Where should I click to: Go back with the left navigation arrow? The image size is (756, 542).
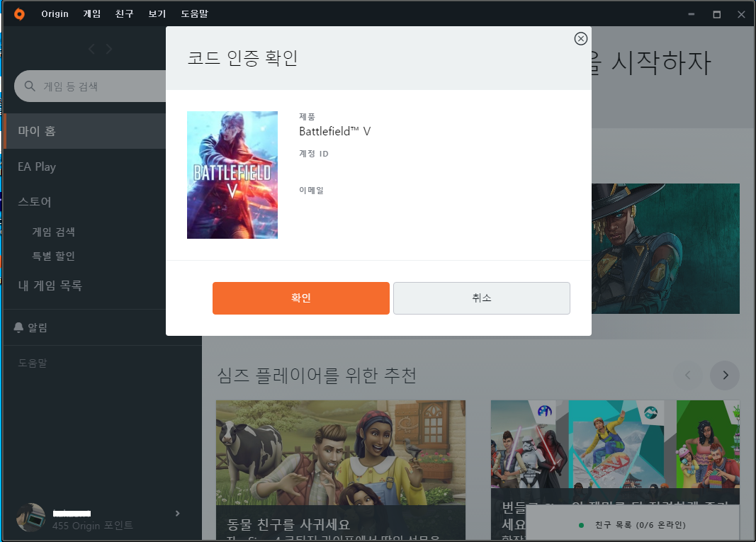tap(91, 49)
